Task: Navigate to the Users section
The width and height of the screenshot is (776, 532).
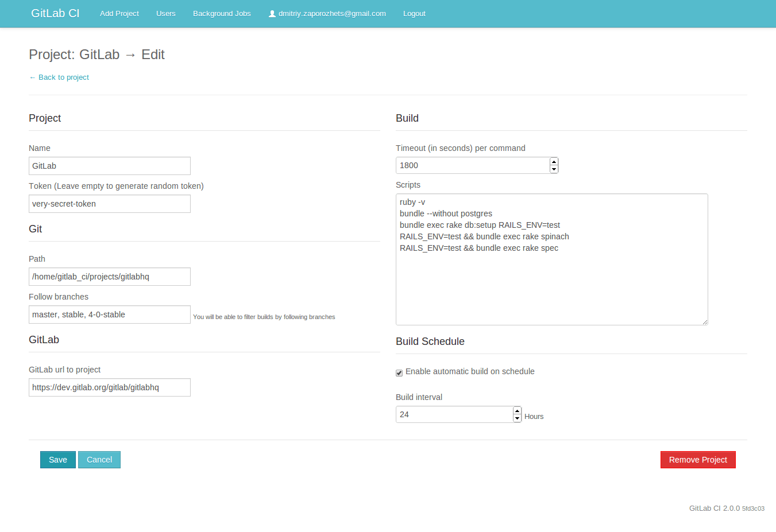Action: click(165, 13)
